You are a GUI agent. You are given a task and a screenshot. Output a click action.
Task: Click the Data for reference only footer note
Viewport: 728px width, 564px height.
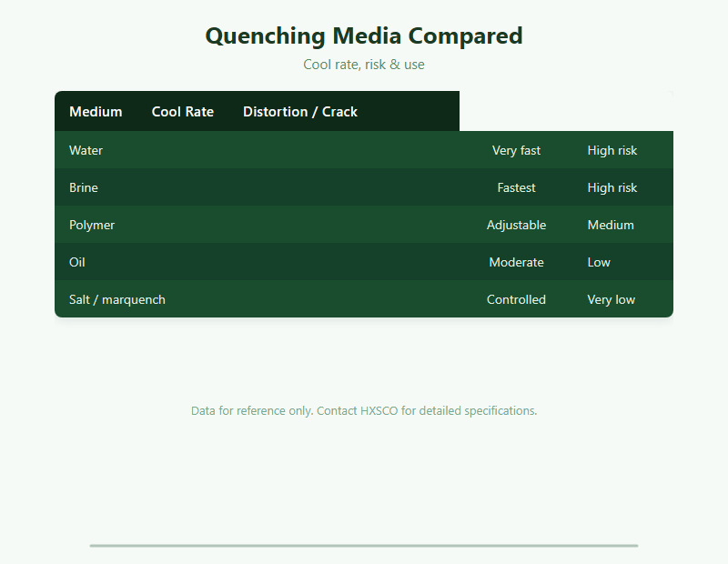364,411
